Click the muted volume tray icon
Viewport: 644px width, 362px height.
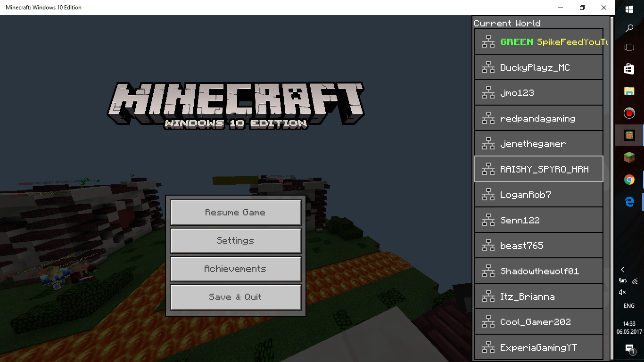click(622, 293)
